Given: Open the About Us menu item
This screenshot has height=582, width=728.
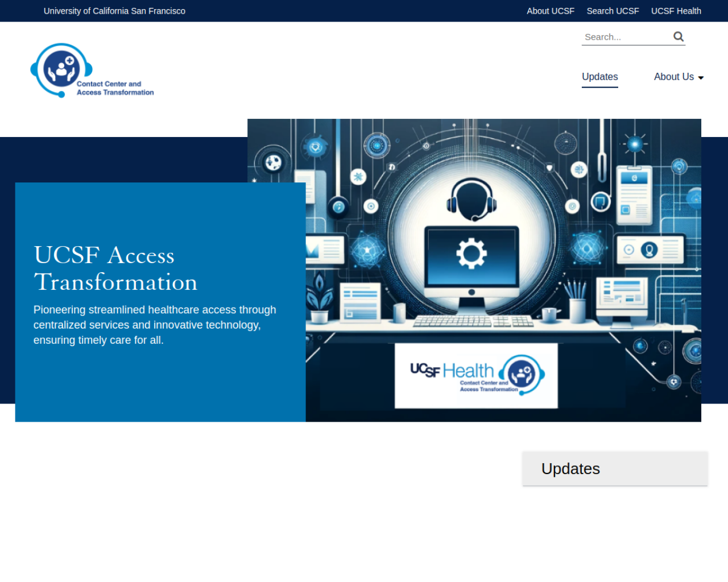Looking at the screenshot, I should point(674,77).
